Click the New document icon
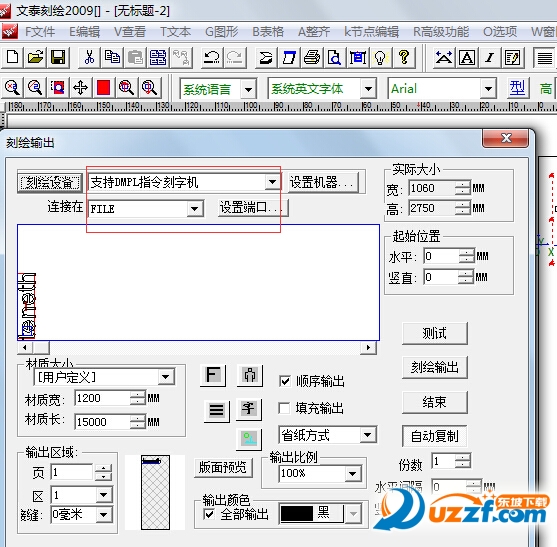The image size is (557, 547). click(x=13, y=57)
